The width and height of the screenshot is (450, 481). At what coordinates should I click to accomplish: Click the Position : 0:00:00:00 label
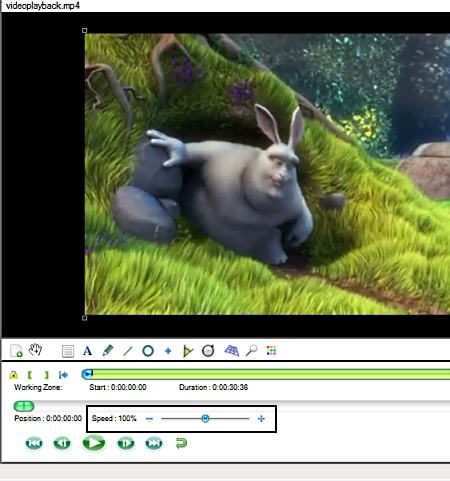coord(48,418)
